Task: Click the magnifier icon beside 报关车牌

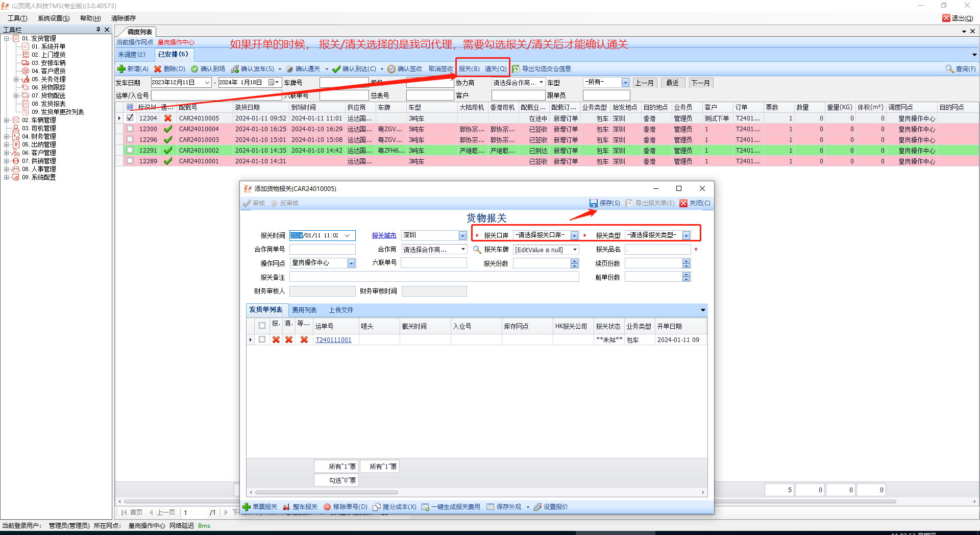Action: (477, 250)
